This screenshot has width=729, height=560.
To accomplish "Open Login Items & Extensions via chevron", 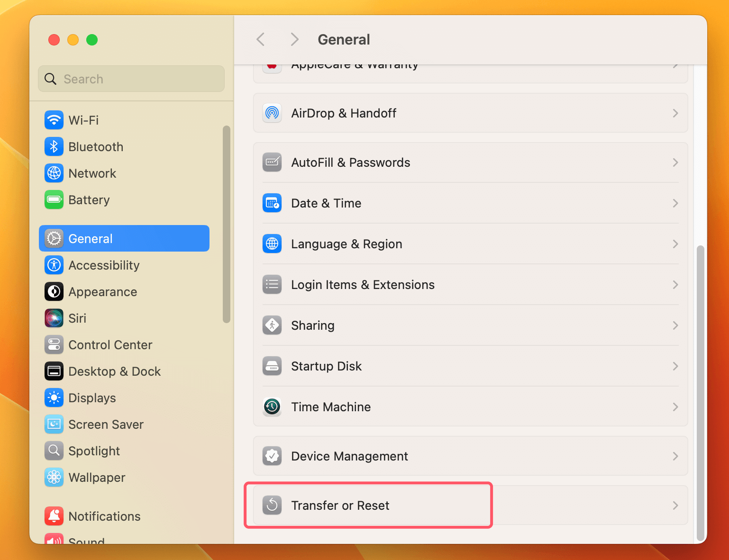I will [675, 284].
